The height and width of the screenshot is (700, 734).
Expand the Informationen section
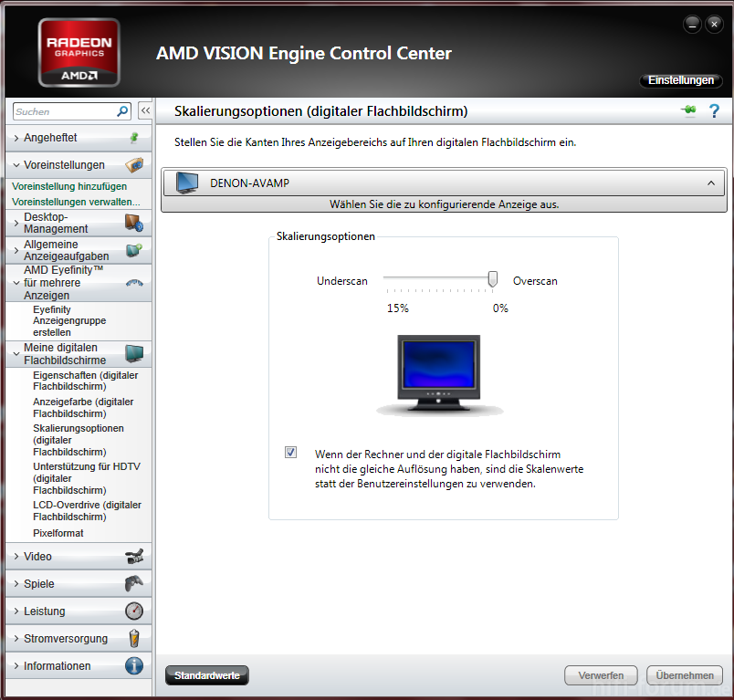pyautogui.click(x=16, y=666)
